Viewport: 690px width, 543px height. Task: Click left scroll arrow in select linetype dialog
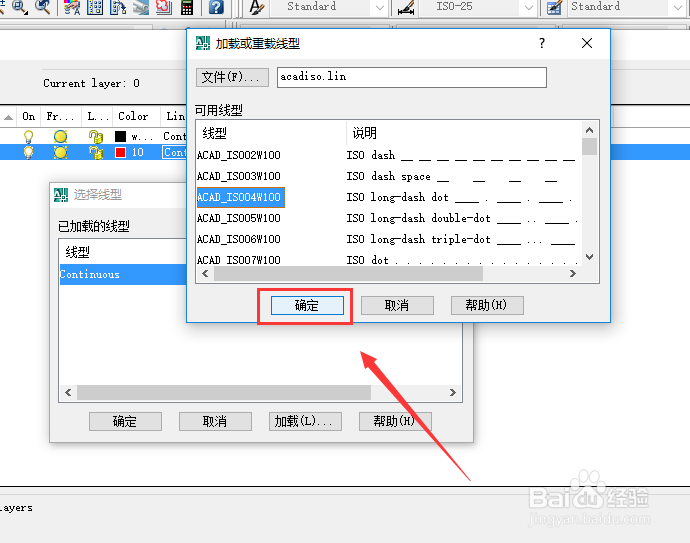[x=68, y=392]
